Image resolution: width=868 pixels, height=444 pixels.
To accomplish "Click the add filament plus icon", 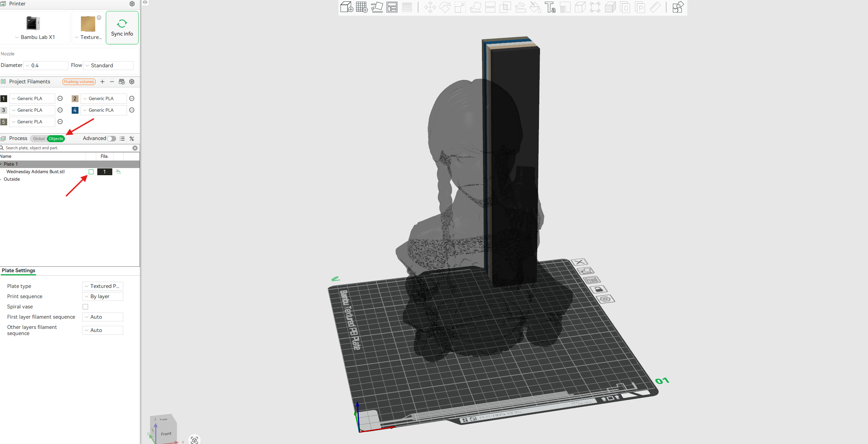I will (102, 82).
